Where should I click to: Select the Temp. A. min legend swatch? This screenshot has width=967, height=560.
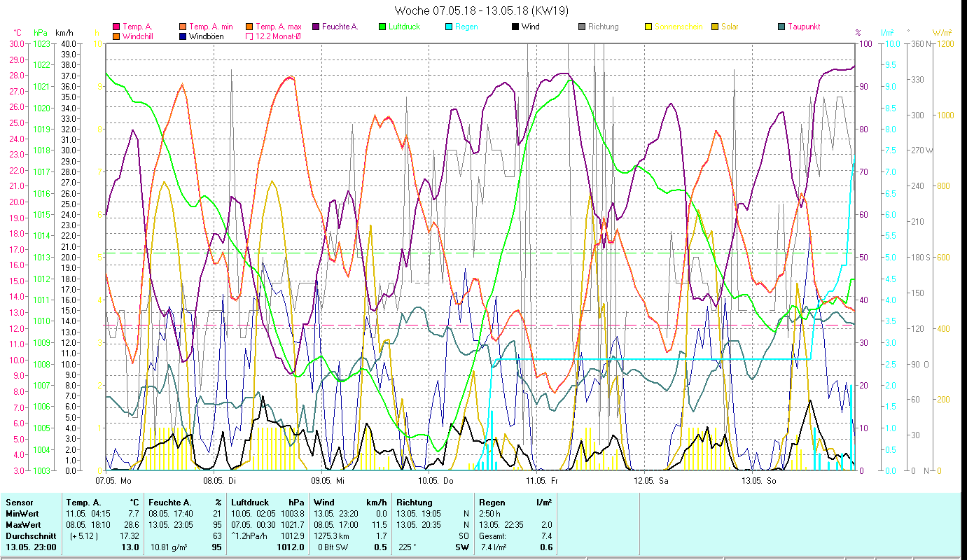tap(183, 27)
